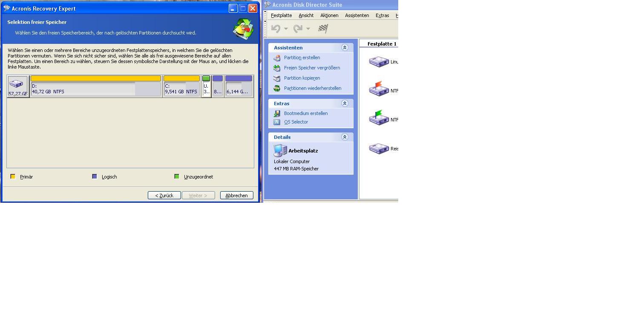Viewport: 644px width, 322px height.
Task: Click the blue Logisch legend swatch
Action: [95, 176]
